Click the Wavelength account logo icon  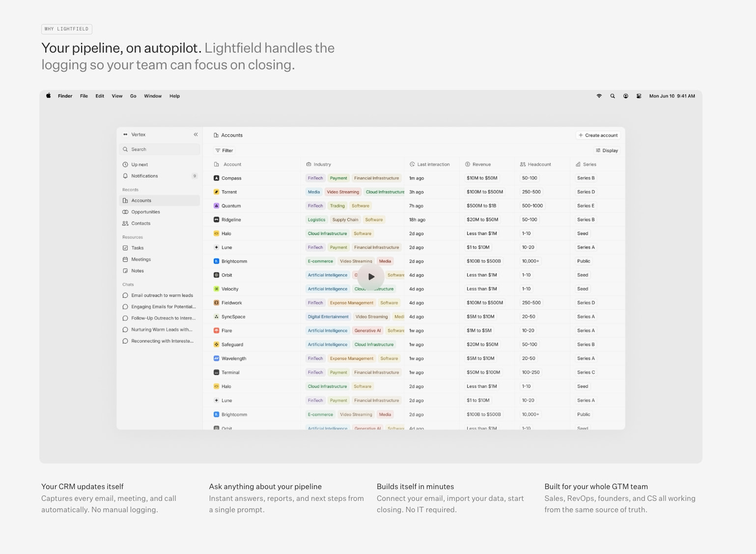216,358
